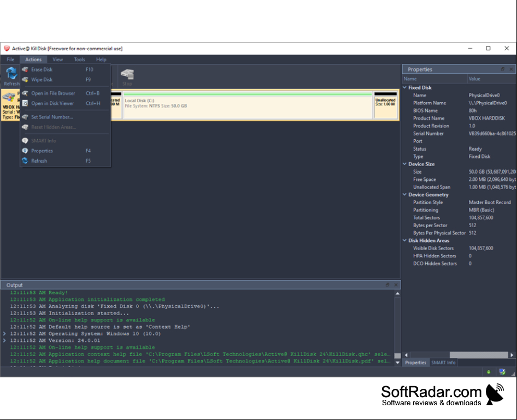Select the VBOX hard disk drive icon

(9, 97)
